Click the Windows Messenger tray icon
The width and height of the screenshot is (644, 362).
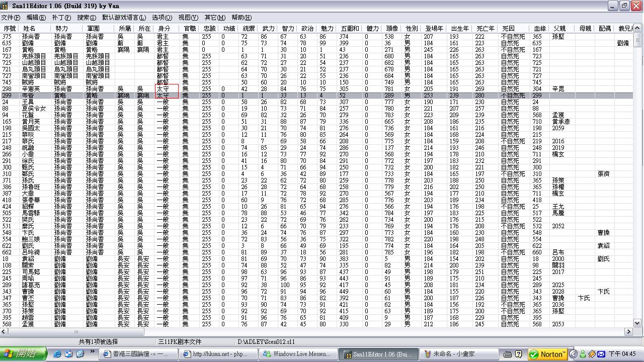pos(583,354)
